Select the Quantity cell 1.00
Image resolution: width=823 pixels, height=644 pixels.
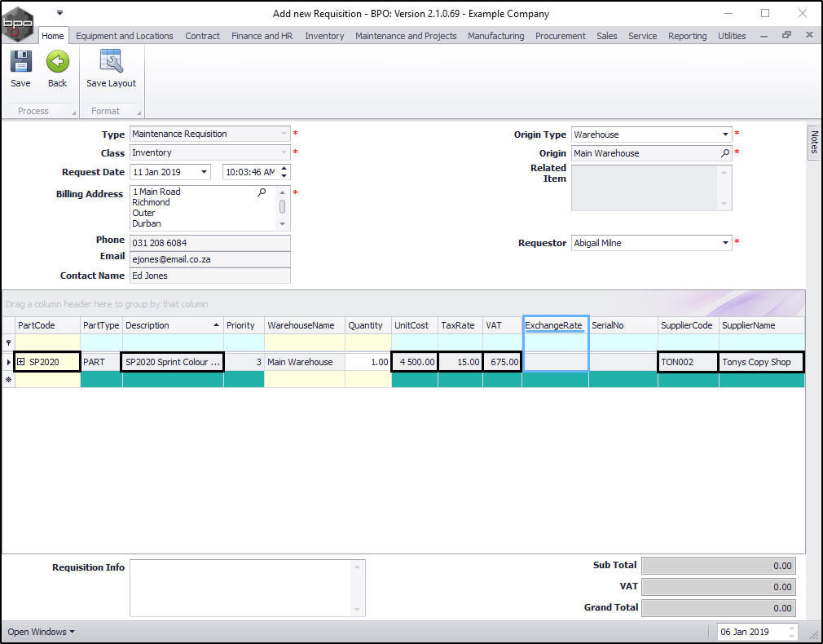tap(368, 362)
